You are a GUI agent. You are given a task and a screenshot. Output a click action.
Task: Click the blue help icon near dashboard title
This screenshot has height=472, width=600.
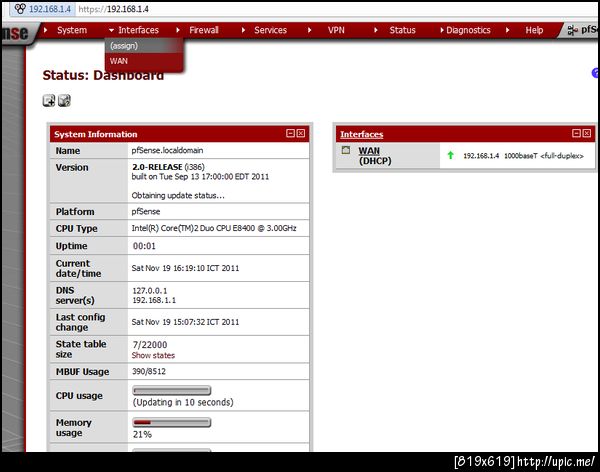pyautogui.click(x=595, y=73)
